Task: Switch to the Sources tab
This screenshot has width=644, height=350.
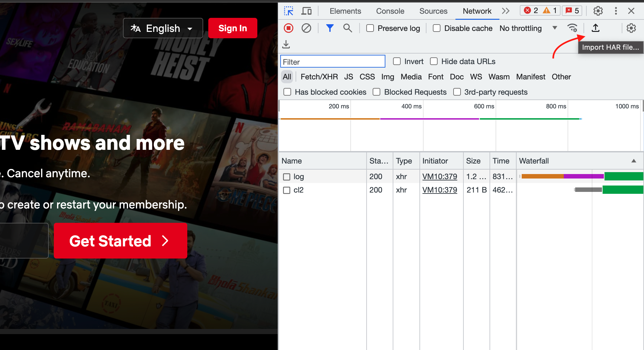Action: pos(433,11)
